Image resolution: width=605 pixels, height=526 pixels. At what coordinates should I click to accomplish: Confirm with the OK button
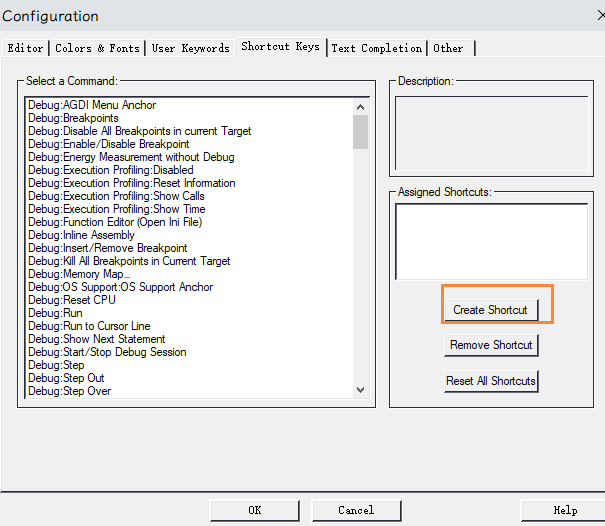254,510
